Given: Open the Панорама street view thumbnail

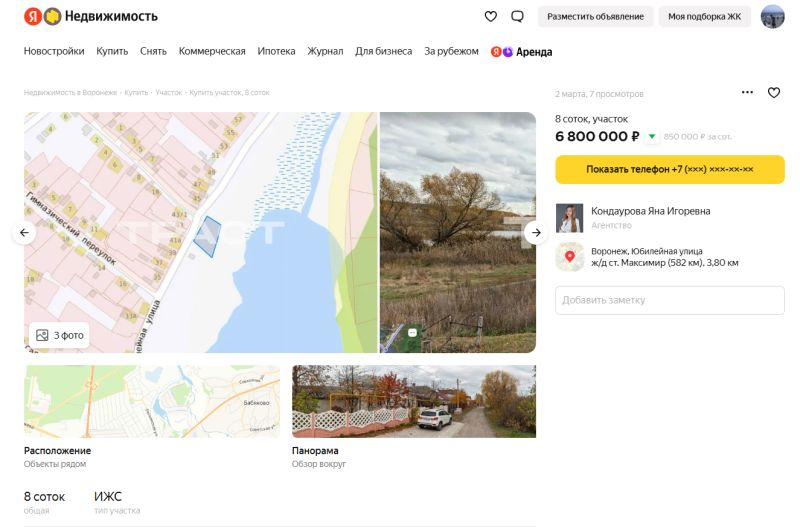Looking at the screenshot, I should tap(413, 402).
